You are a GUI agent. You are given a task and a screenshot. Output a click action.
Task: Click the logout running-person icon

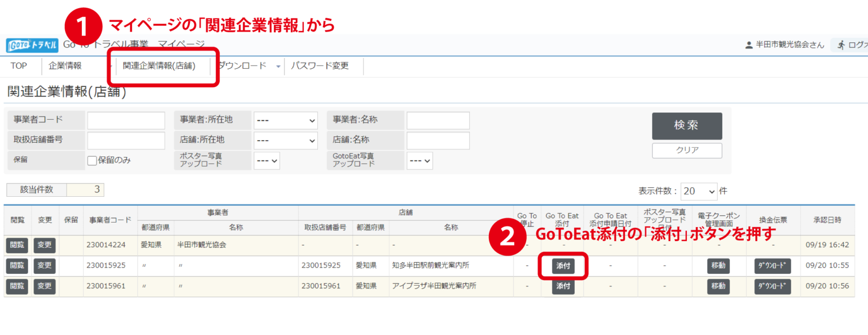(x=841, y=45)
